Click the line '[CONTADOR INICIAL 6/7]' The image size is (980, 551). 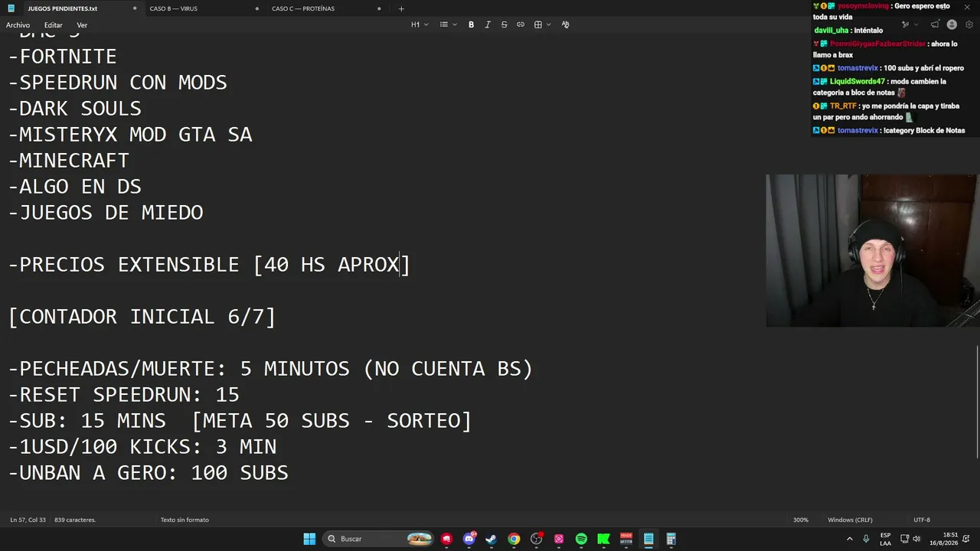point(142,317)
